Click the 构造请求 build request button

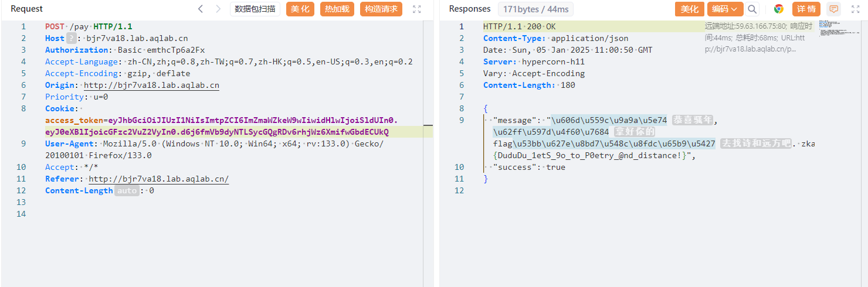(381, 9)
